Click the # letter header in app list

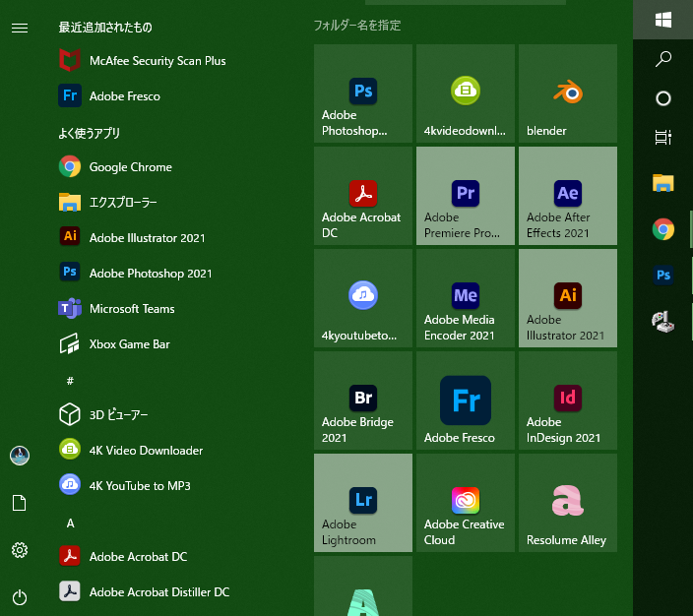[70, 381]
